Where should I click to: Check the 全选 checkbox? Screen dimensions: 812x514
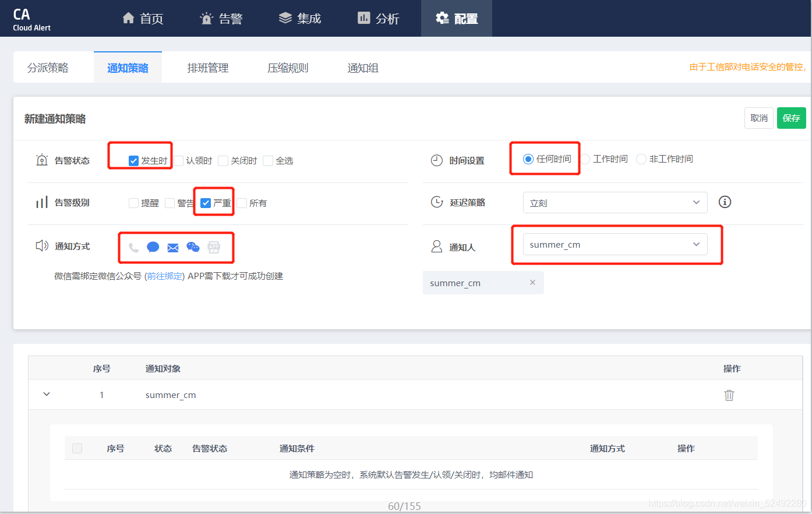tap(268, 161)
